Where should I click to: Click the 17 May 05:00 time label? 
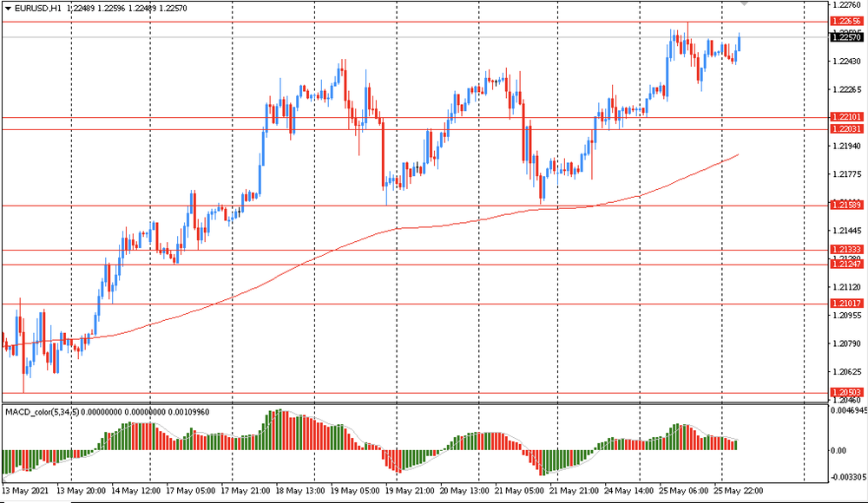(x=190, y=491)
